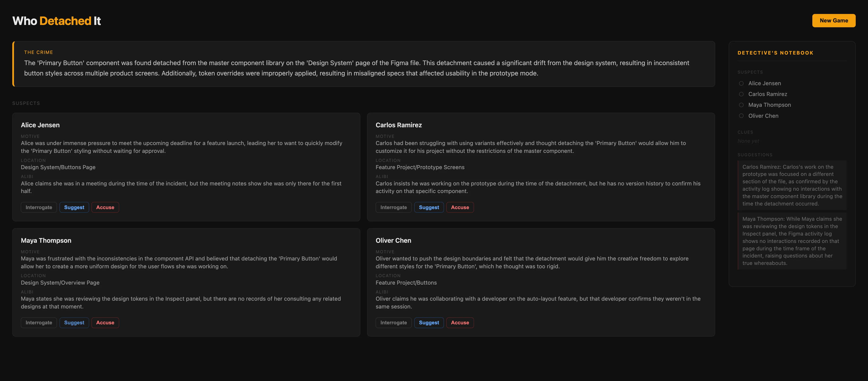
Task: Accuse Maya Thompson
Action: click(x=105, y=322)
